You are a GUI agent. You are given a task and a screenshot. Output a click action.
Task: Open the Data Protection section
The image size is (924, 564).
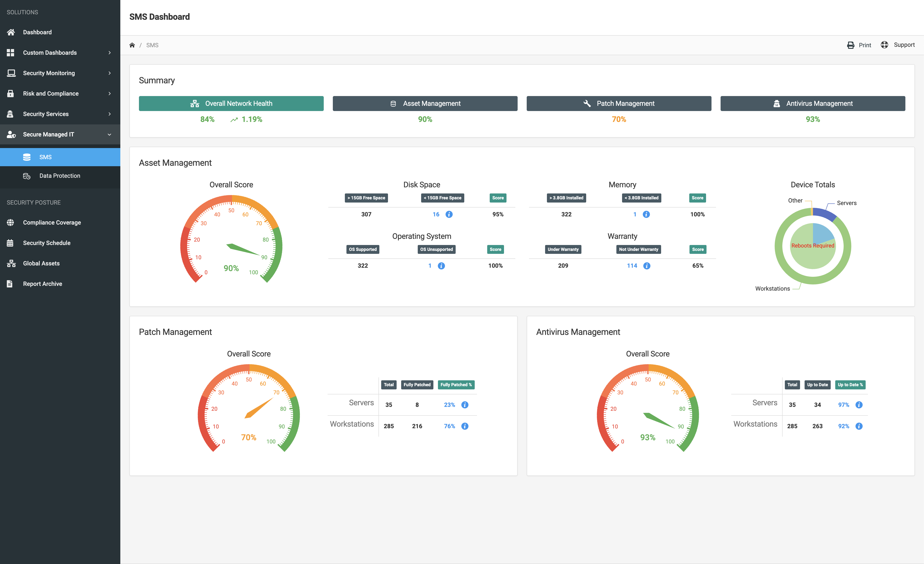tap(60, 176)
